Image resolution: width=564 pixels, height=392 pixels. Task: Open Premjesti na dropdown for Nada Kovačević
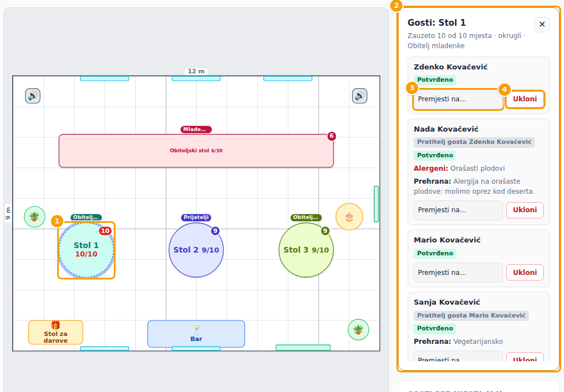tap(458, 210)
